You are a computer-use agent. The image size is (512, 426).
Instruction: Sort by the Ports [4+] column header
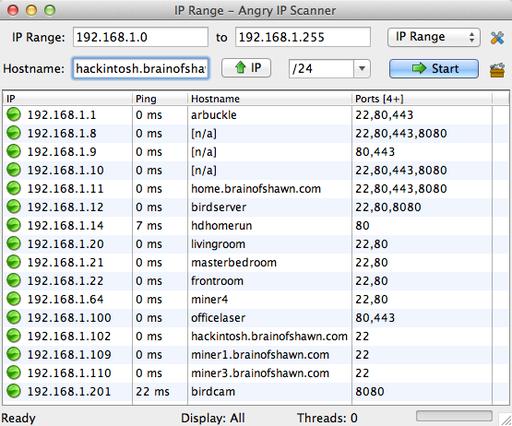point(422,99)
